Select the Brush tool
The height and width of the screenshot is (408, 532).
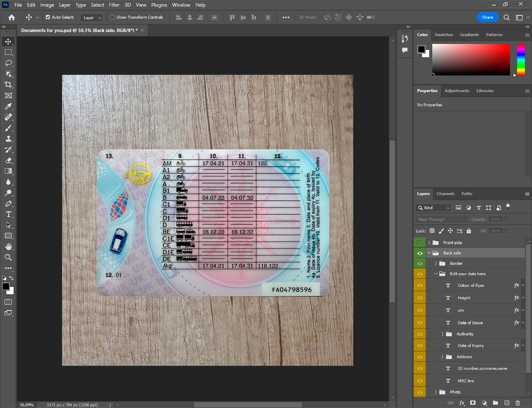[x=9, y=128]
